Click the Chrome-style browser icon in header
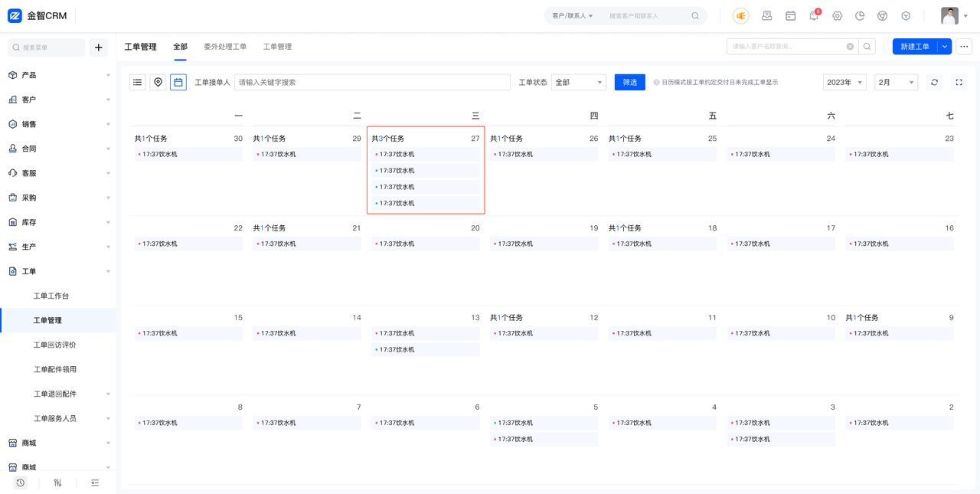 (883, 15)
